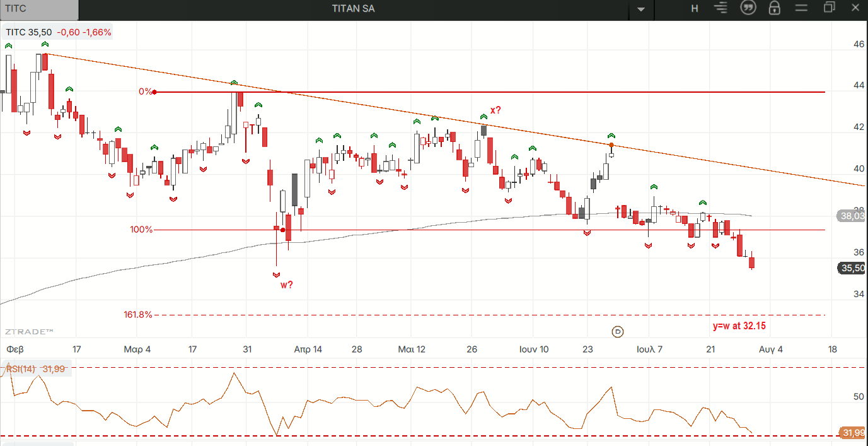Select the RSI(14) indicator legend
The image size is (868, 446).
[37, 369]
